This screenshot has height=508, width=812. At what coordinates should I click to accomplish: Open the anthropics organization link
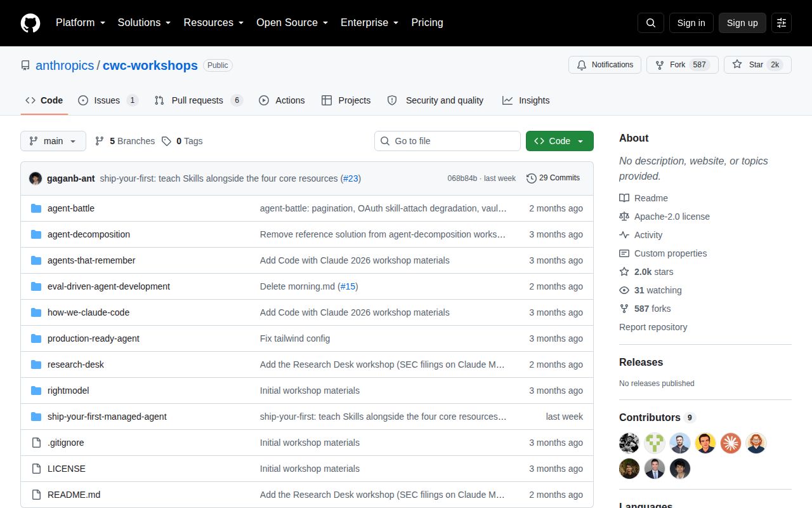[65, 65]
